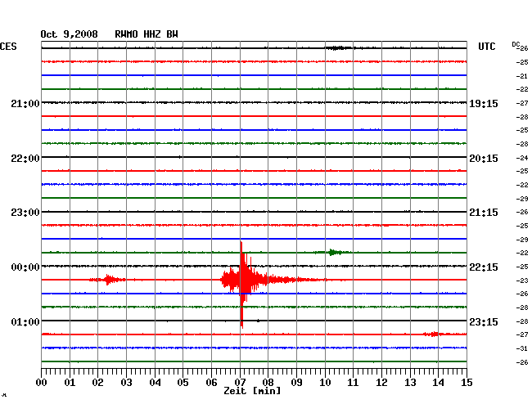
Task: Click the 23:15 UTC time label
Action: (x=484, y=321)
